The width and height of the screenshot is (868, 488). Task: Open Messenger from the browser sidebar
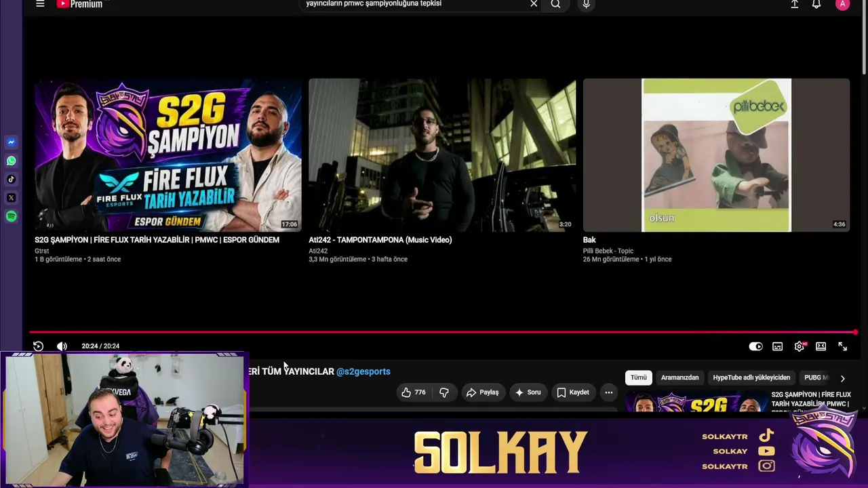coord(12,142)
